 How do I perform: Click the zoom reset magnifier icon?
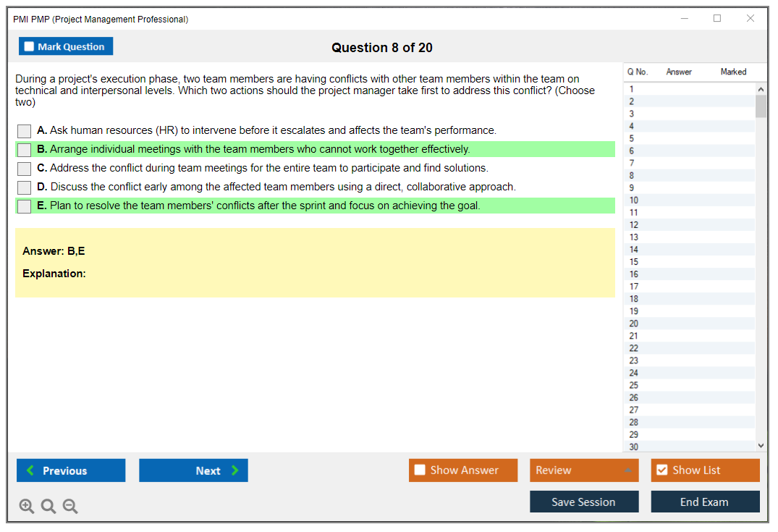(48, 507)
